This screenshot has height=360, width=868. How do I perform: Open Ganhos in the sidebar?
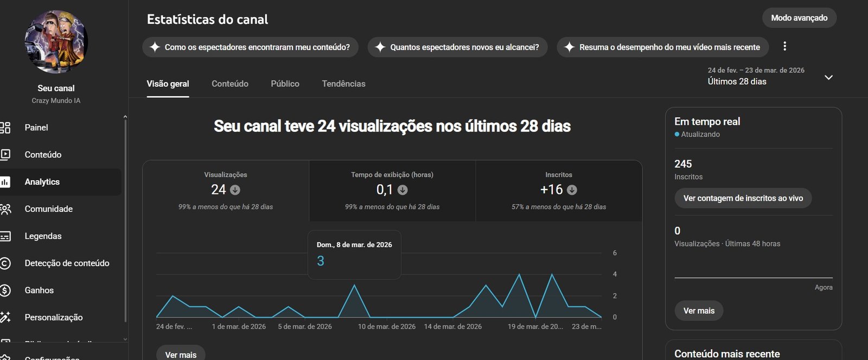tap(61, 290)
